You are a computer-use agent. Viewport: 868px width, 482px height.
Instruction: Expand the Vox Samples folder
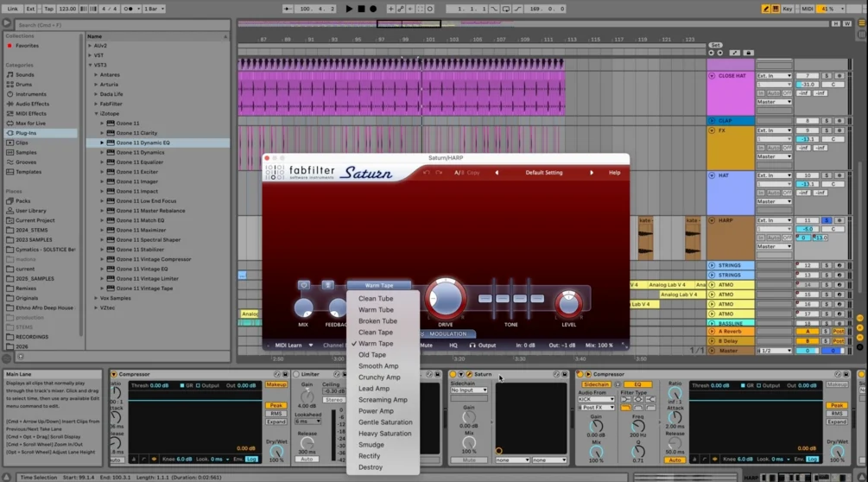97,298
